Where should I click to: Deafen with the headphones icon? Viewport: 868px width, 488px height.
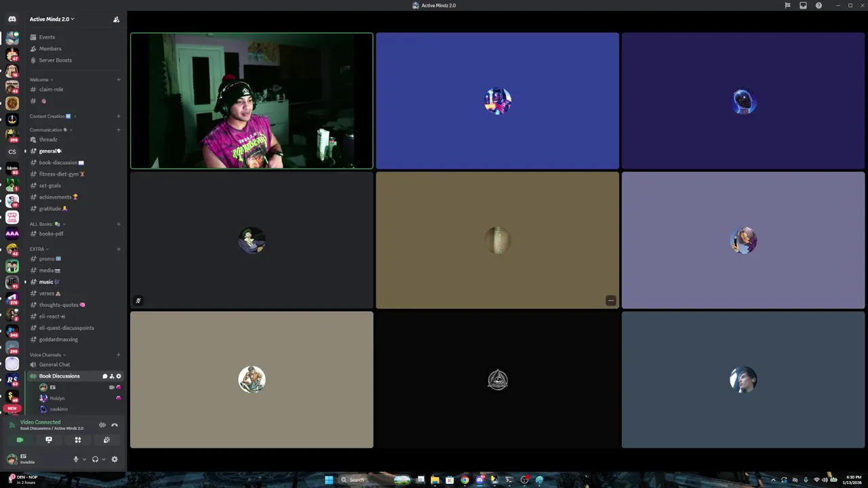tap(95, 460)
